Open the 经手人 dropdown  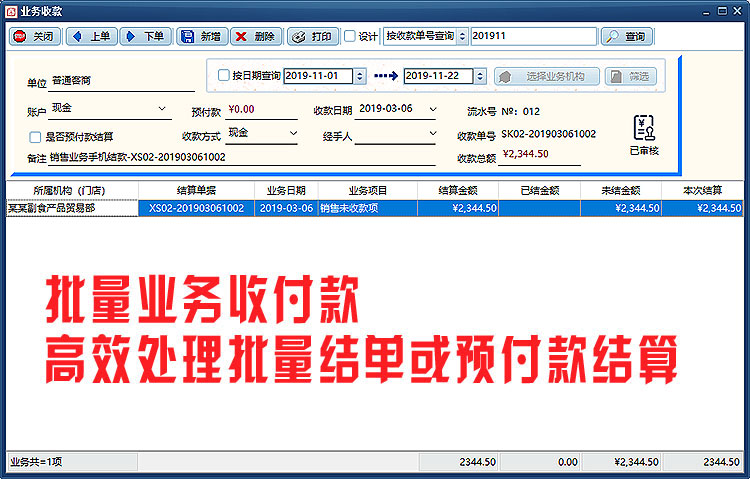pyautogui.click(x=432, y=134)
